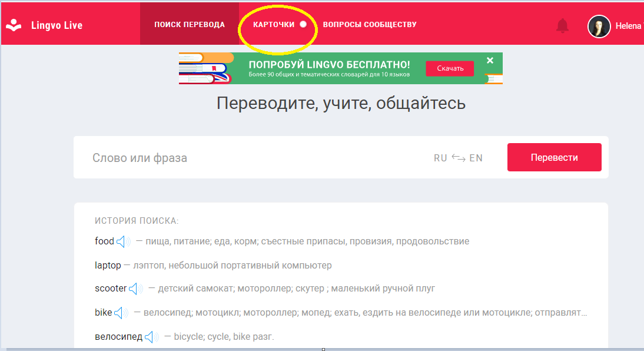Open history entry scooter

[111, 289]
